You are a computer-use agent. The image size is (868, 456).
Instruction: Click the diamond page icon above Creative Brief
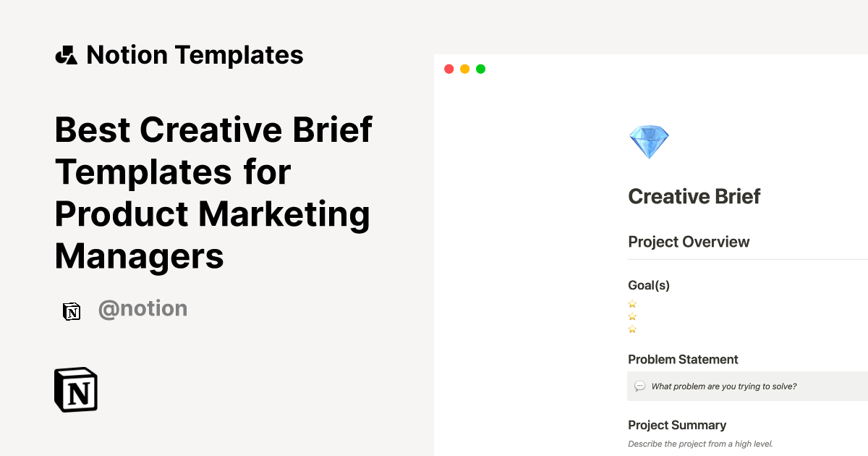pos(649,141)
